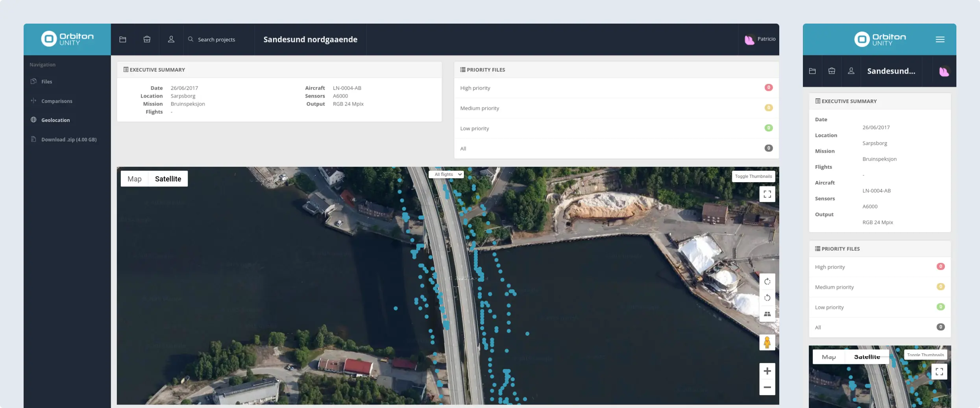Enter fullscreen on the large map
Image resolution: width=980 pixels, height=408 pixels.
(x=767, y=194)
